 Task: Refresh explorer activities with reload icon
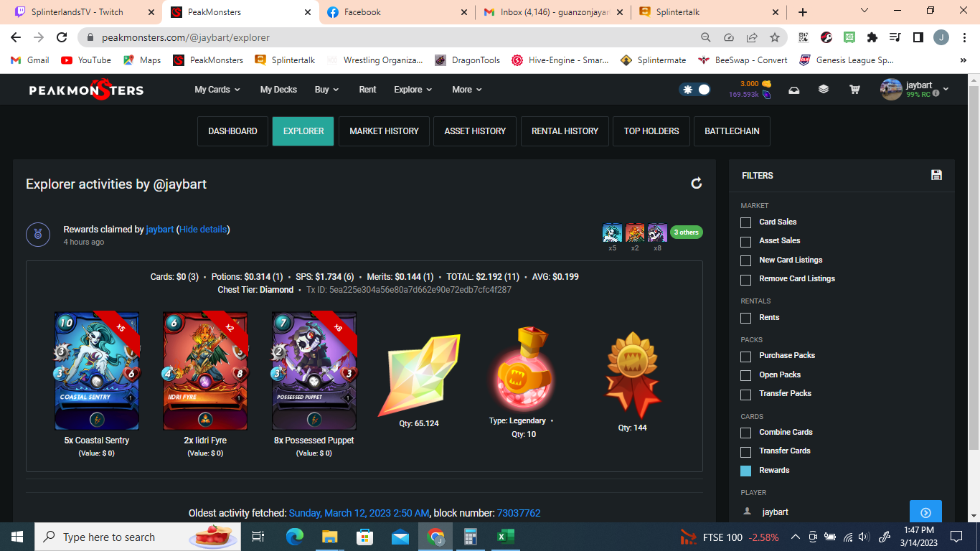[696, 184]
